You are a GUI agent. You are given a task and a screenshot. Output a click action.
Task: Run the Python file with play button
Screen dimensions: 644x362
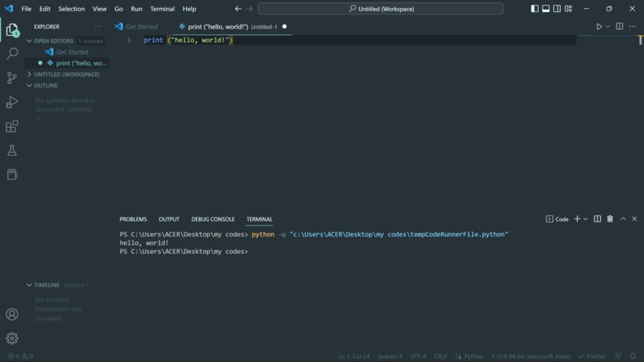tap(599, 26)
